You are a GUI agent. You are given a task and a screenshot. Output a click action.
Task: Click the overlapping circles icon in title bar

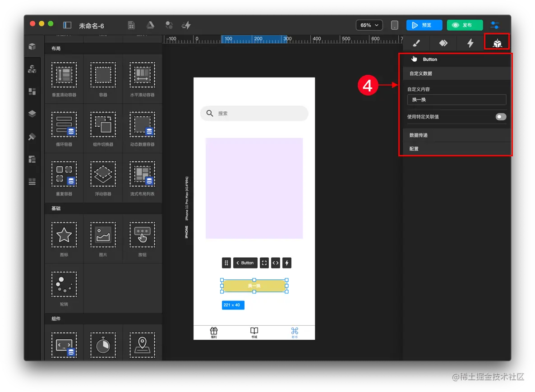169,25
